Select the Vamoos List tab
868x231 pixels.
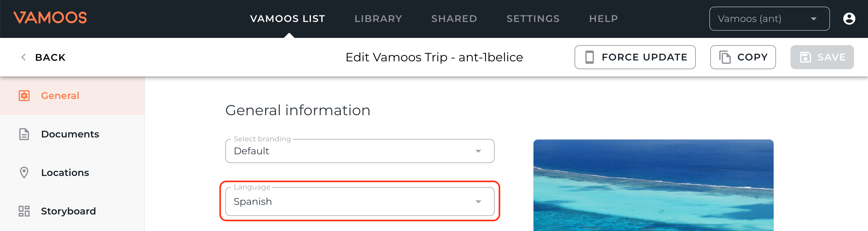[287, 19]
